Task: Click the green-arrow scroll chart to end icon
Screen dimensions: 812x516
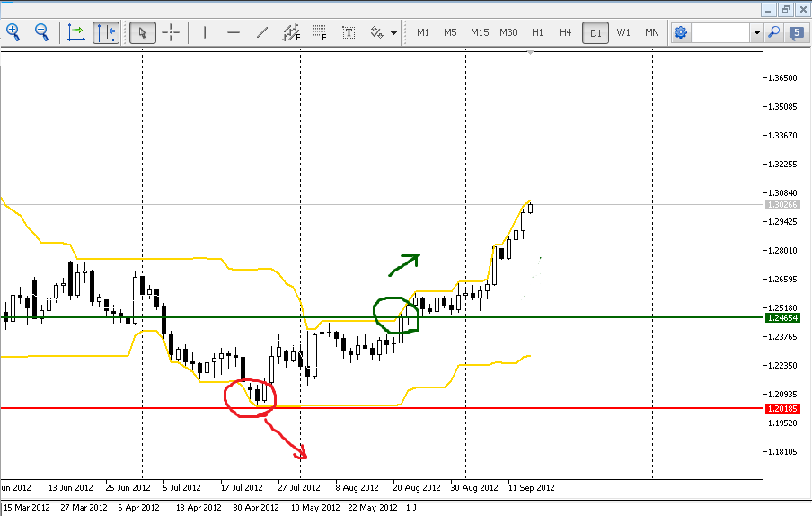Action: coord(76,32)
